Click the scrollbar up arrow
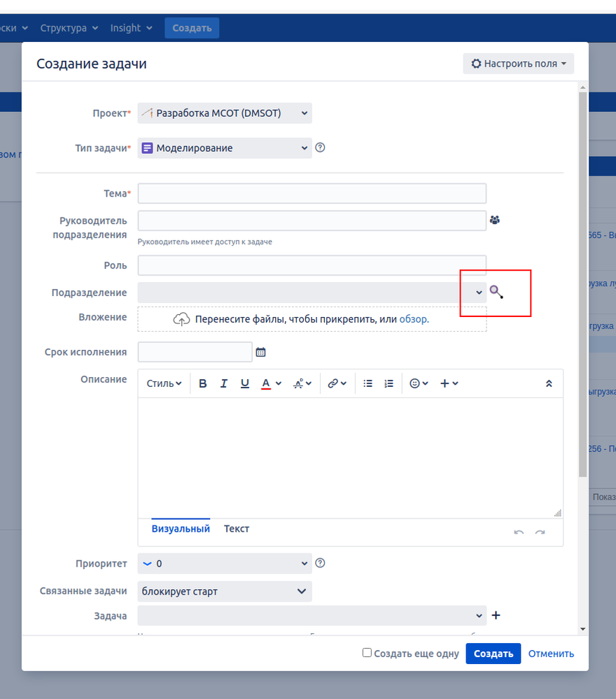Screen dimensions: 616x699 pyautogui.click(x=582, y=87)
